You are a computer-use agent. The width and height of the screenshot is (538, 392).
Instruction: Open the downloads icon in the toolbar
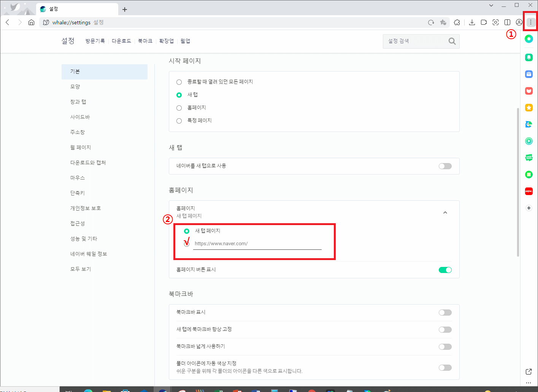tap(472, 22)
